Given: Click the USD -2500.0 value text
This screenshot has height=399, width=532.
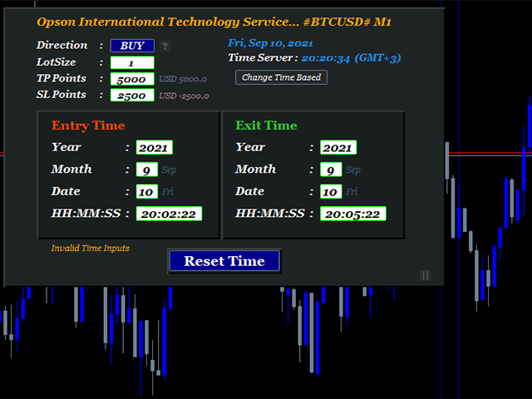Looking at the screenshot, I should [184, 96].
